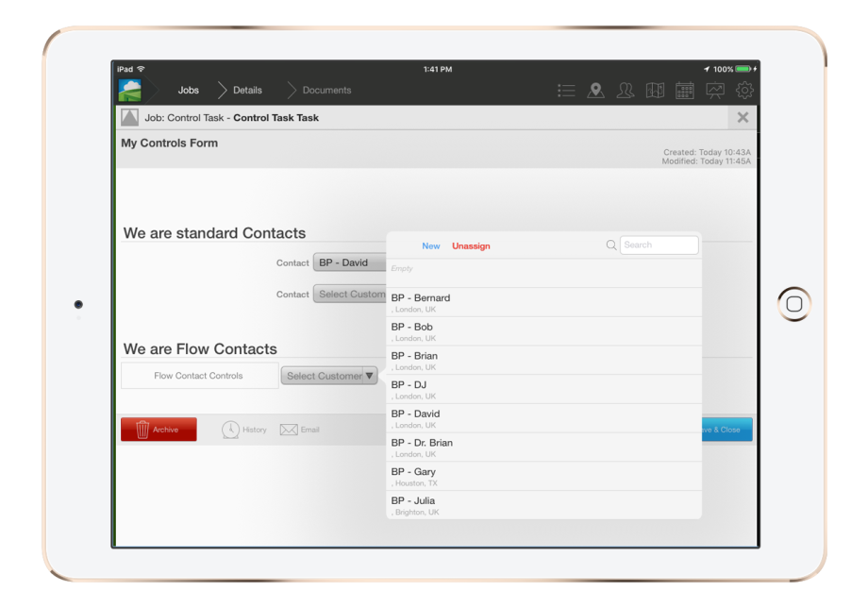Open the BP - David contact dropdown

[x=354, y=262]
